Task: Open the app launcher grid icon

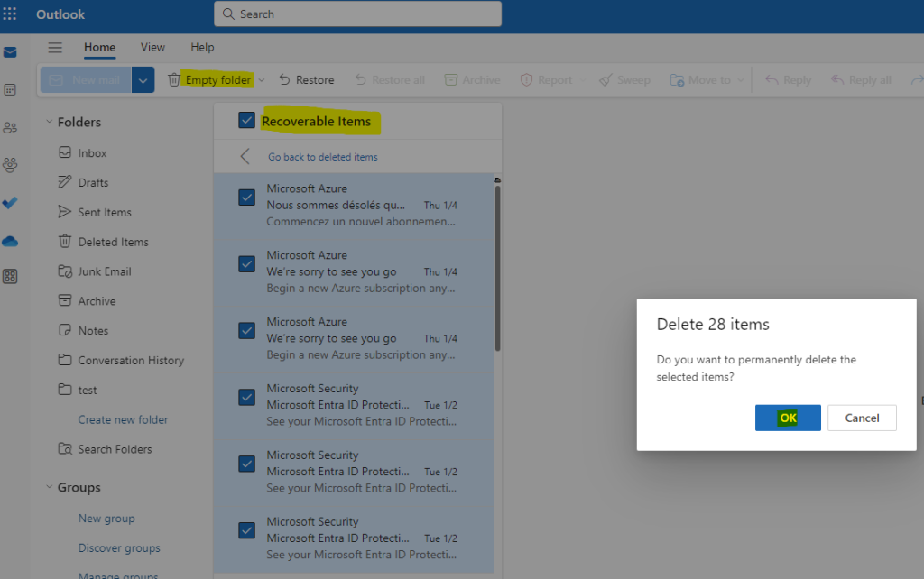Action: click(10, 14)
